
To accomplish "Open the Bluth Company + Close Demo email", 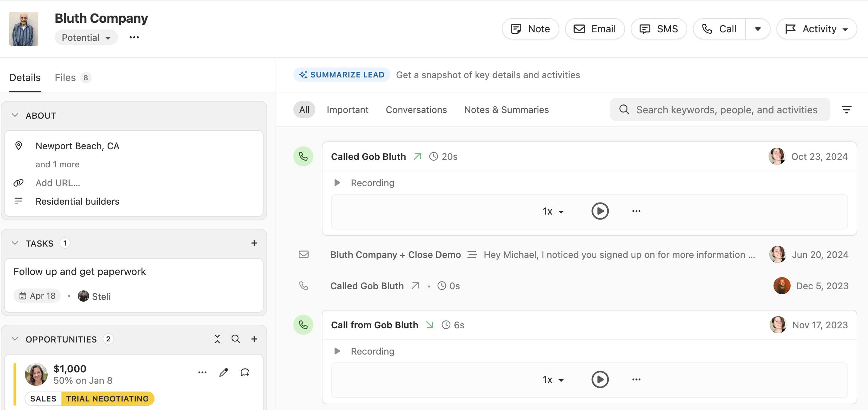I will click(396, 254).
